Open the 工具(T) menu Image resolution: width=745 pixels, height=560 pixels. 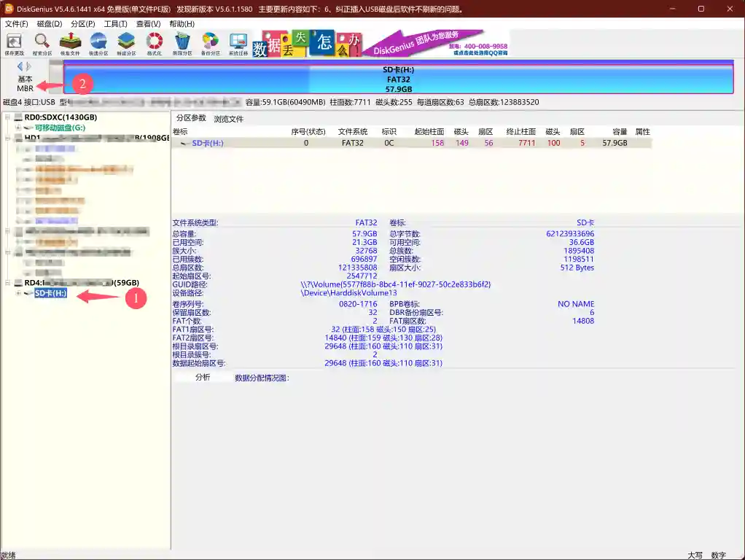pos(115,24)
